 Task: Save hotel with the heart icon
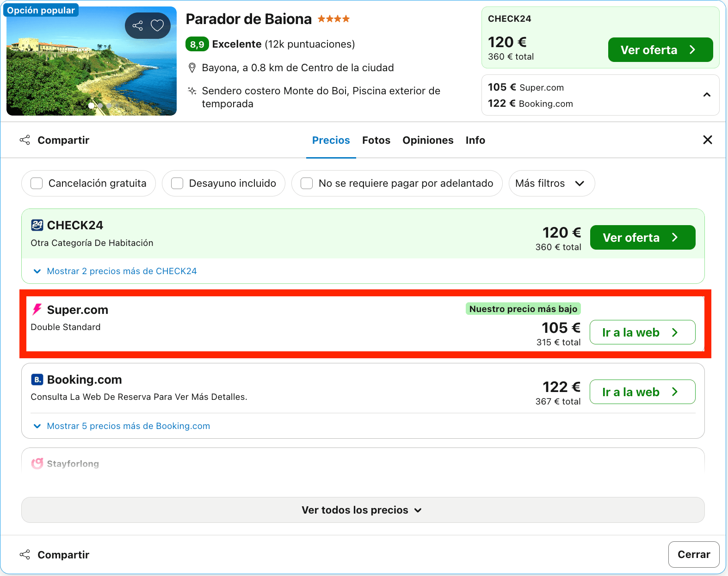157,25
